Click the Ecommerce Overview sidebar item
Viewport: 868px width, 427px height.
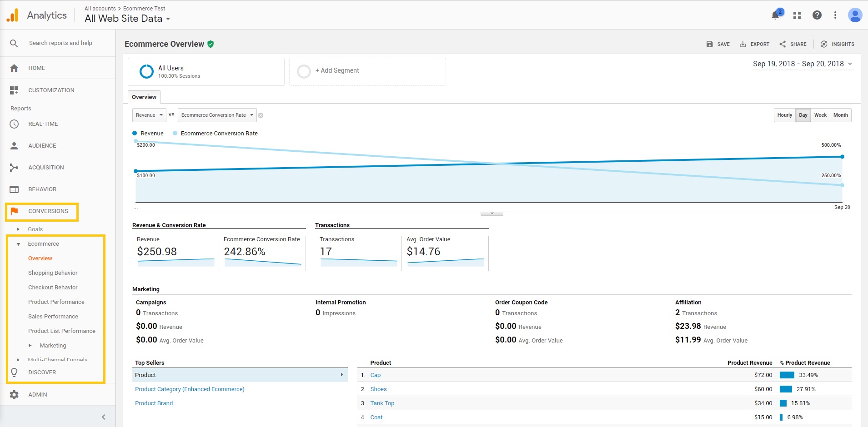pyautogui.click(x=40, y=258)
